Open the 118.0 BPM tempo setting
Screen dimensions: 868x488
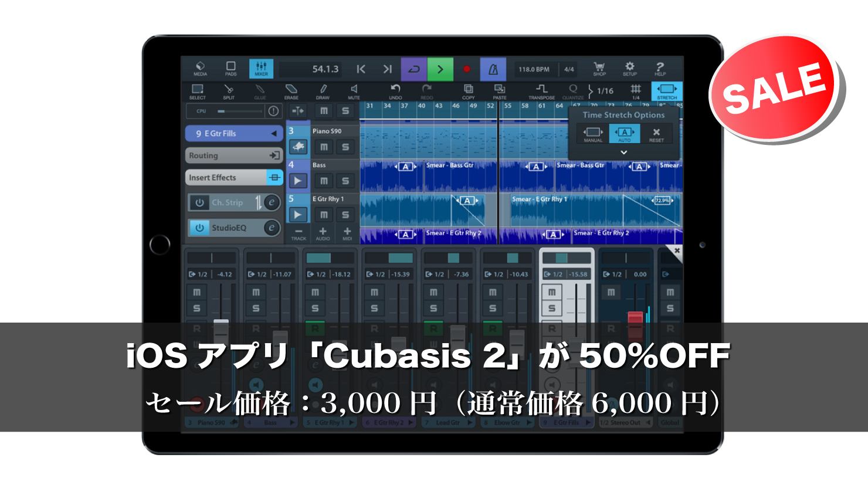534,69
